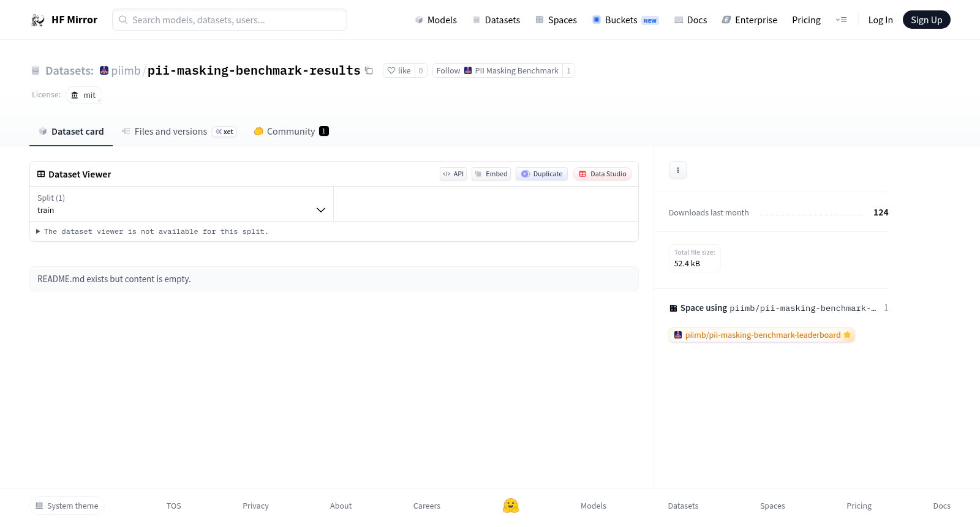
Task: Click the Total file size 52.4 kB value
Action: point(687,264)
